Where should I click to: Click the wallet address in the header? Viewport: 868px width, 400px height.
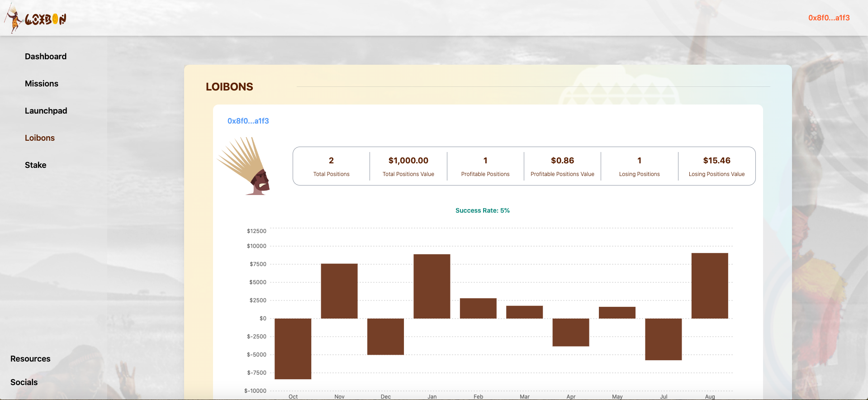pyautogui.click(x=829, y=18)
